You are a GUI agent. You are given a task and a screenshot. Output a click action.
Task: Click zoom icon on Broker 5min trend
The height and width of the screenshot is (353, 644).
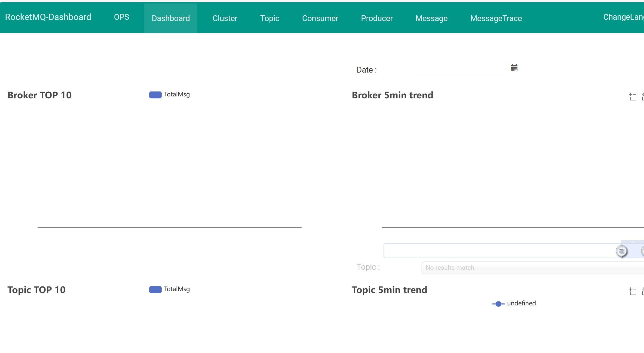click(632, 97)
